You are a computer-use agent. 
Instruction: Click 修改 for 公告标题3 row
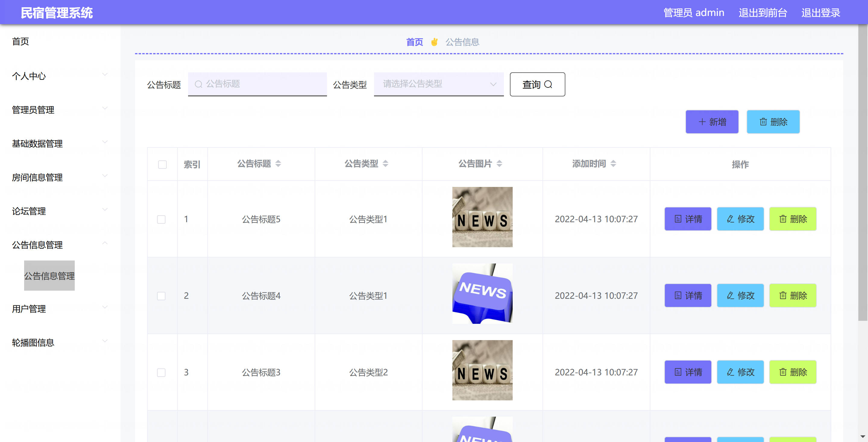740,372
